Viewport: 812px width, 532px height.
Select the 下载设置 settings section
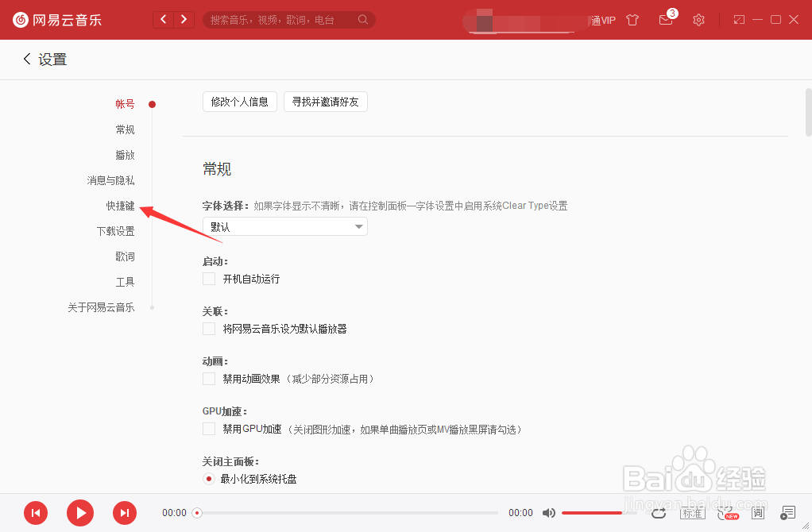115,231
